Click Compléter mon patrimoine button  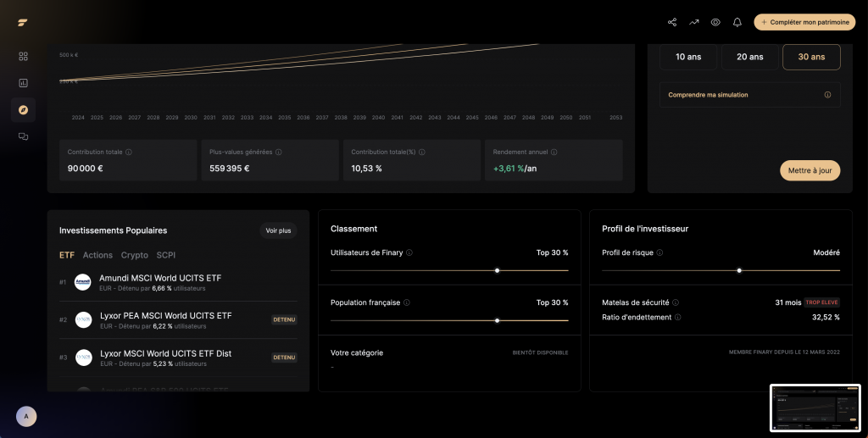tap(804, 22)
